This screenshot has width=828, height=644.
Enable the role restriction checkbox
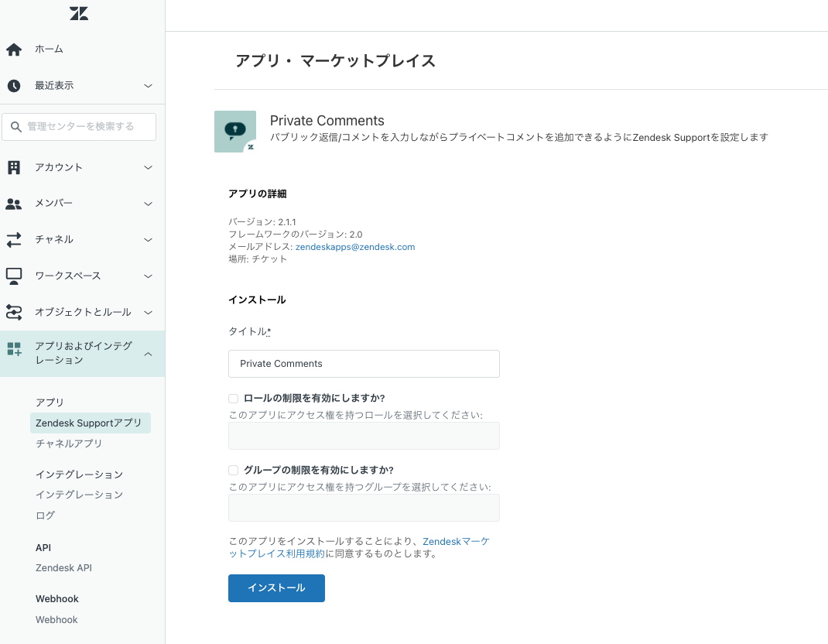(x=234, y=399)
